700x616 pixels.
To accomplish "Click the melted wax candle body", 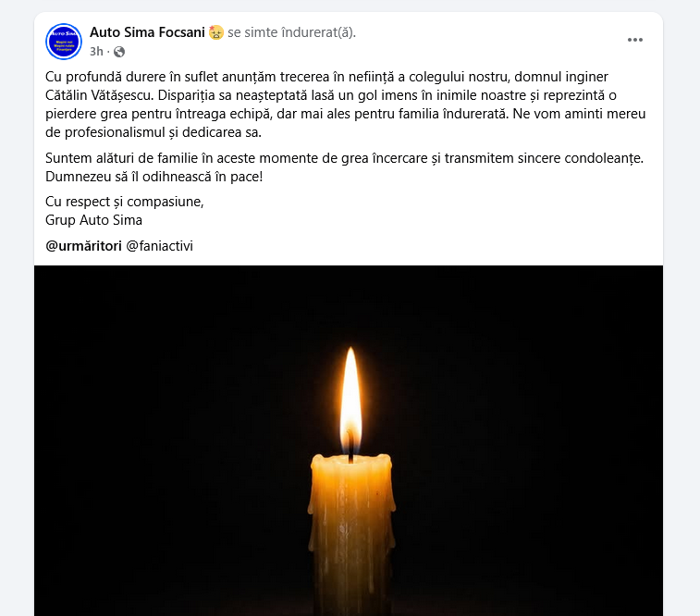I will pos(351,534).
